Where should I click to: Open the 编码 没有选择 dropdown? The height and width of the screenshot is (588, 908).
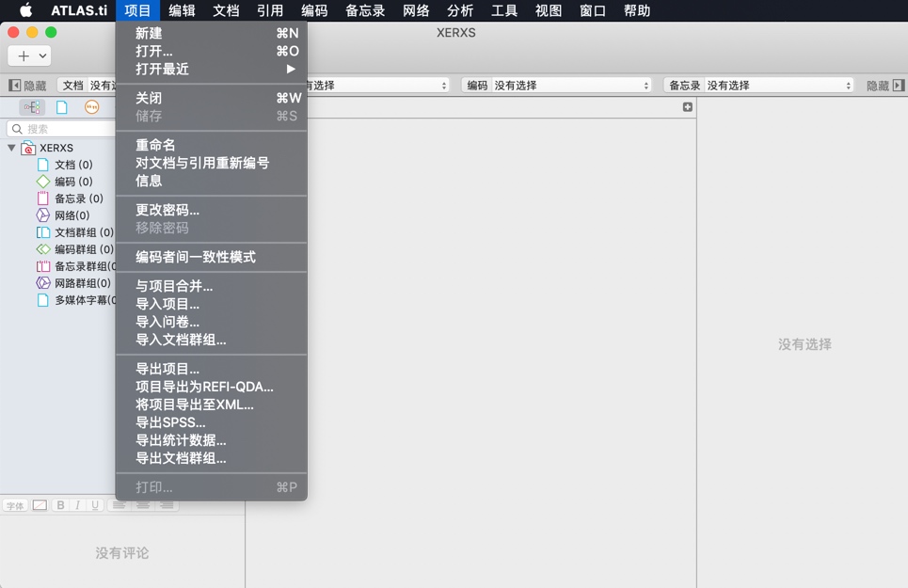click(x=556, y=85)
